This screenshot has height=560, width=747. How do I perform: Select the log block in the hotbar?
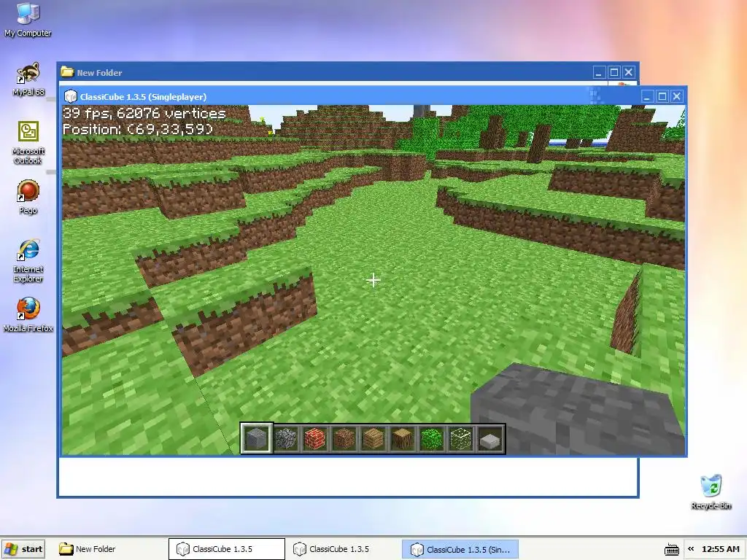403,438
